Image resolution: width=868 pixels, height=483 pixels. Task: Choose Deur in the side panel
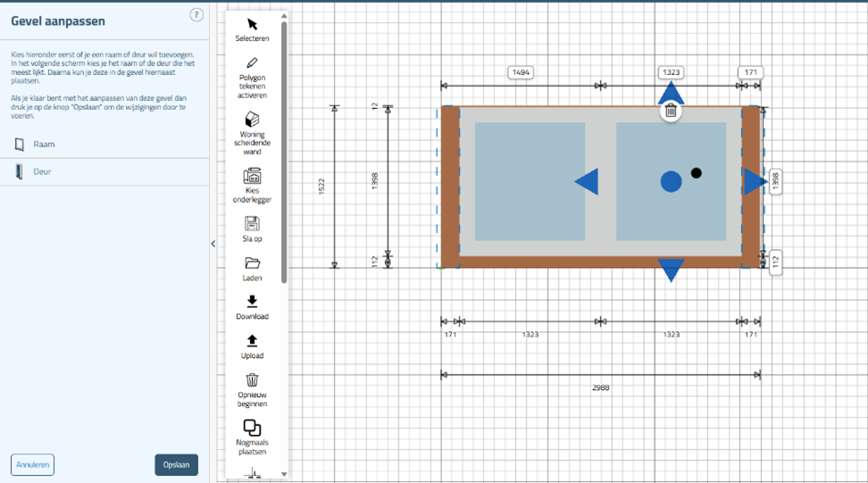[x=43, y=171]
